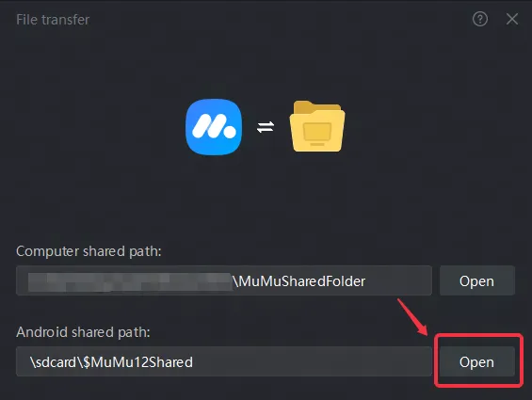Click the dialog title bar empty area
Viewport: 532px width, 400px height.
pos(278,20)
